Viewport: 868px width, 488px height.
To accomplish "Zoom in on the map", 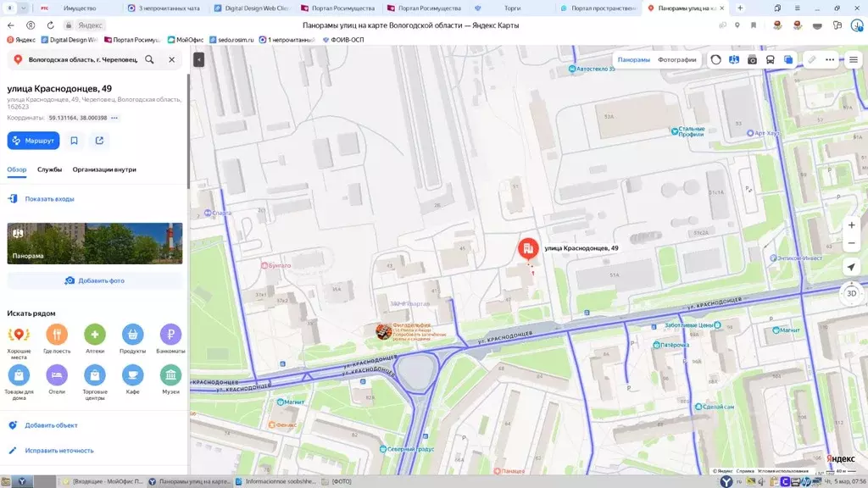I will coord(851,225).
